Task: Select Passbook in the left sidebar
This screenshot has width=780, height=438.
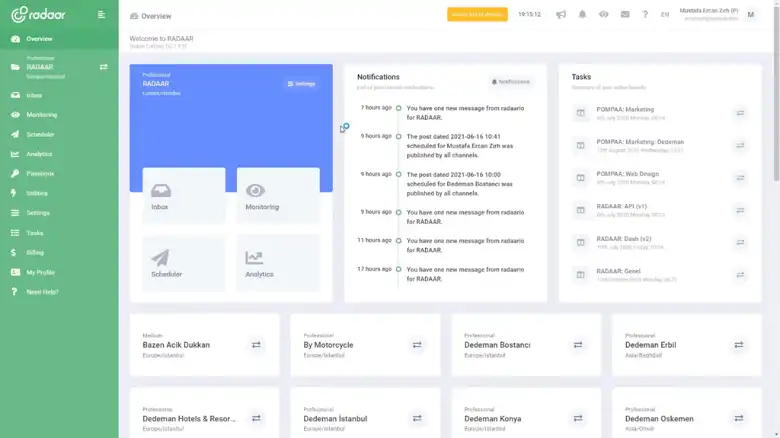Action: (40, 173)
